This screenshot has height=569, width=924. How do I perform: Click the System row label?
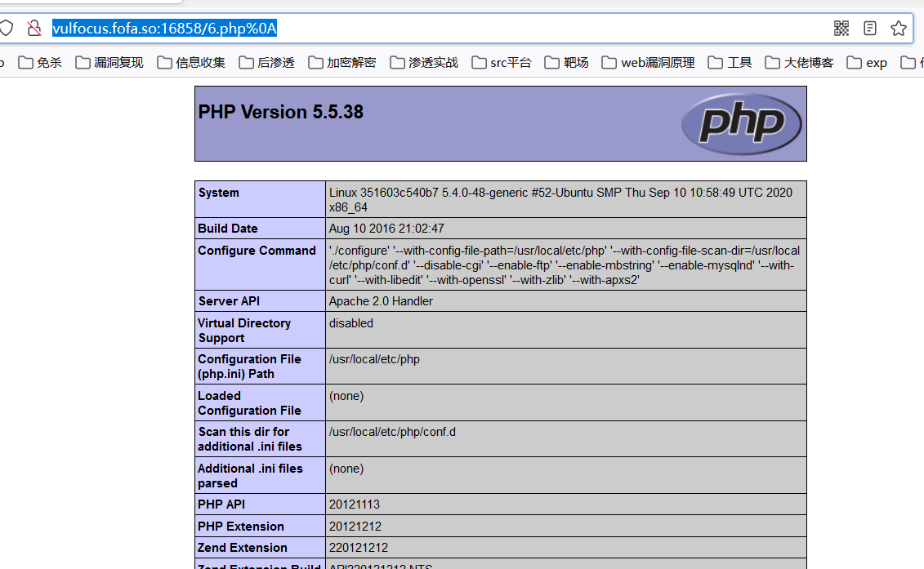point(219,193)
